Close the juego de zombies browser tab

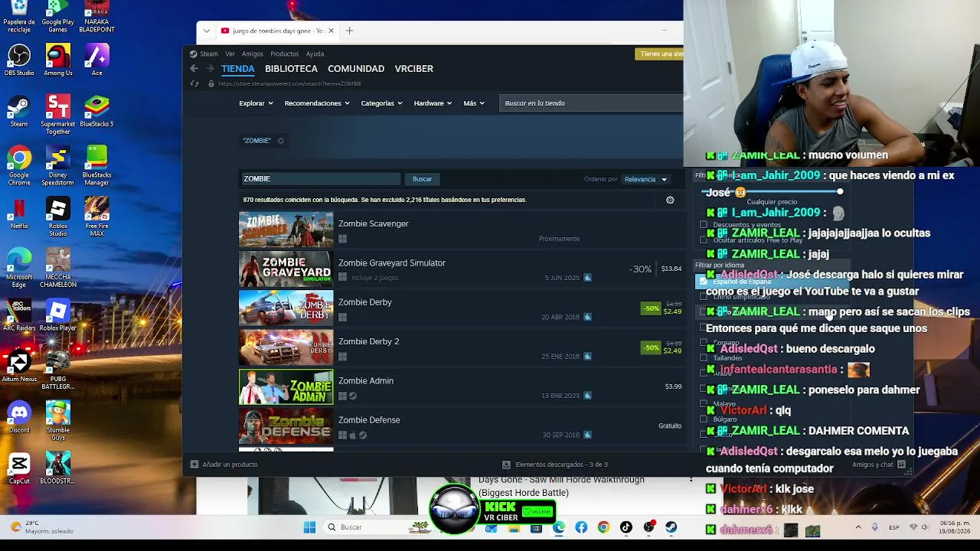(x=331, y=31)
